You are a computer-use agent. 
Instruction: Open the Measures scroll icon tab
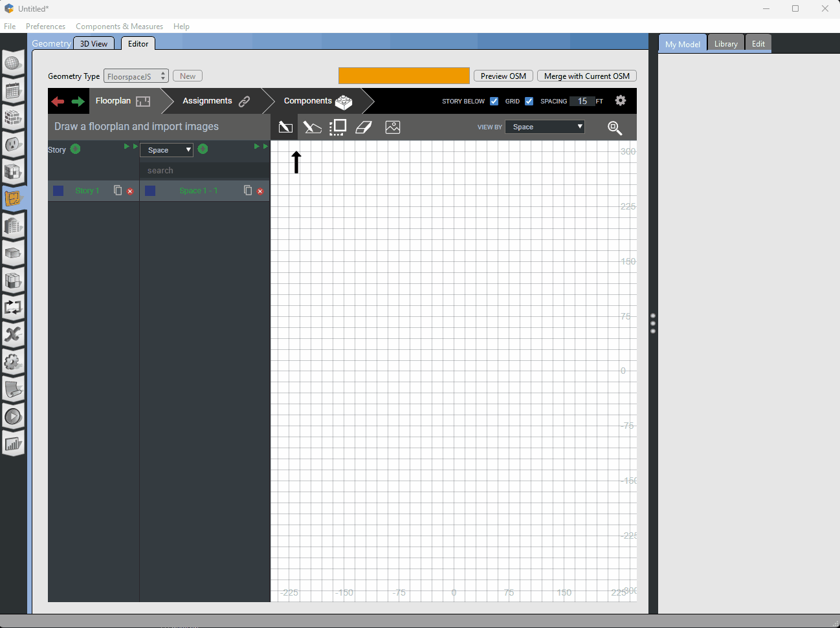pyautogui.click(x=13, y=389)
